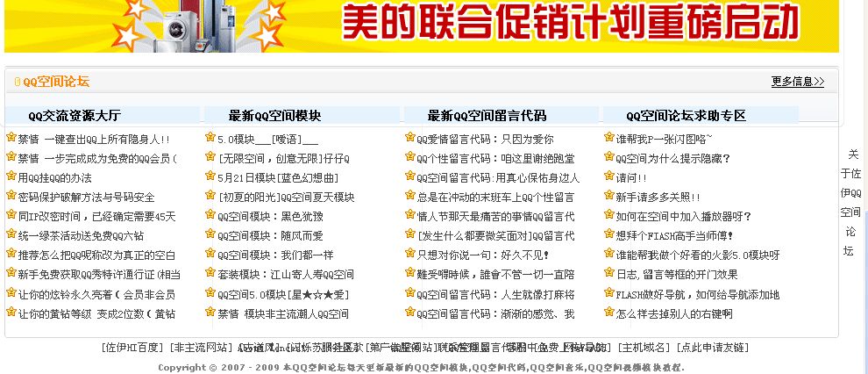
Task: Click star icon beside 谁帮我P一张闪图咯
Action: point(609,137)
